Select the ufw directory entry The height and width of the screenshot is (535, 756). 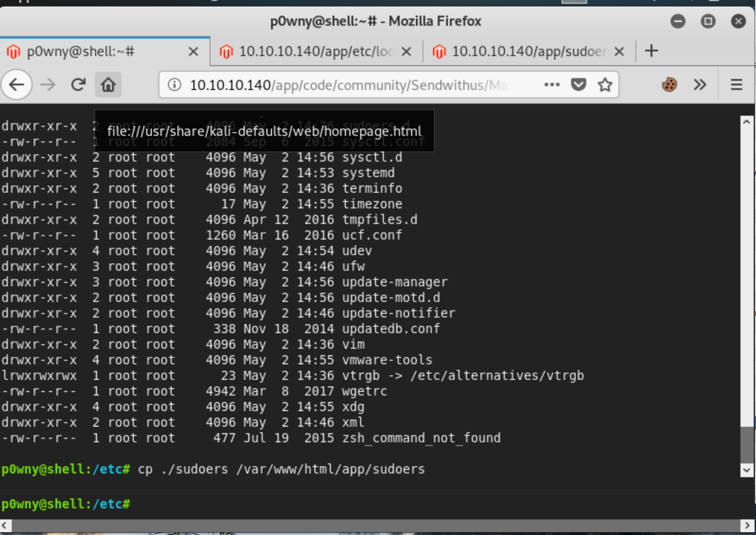point(353,266)
